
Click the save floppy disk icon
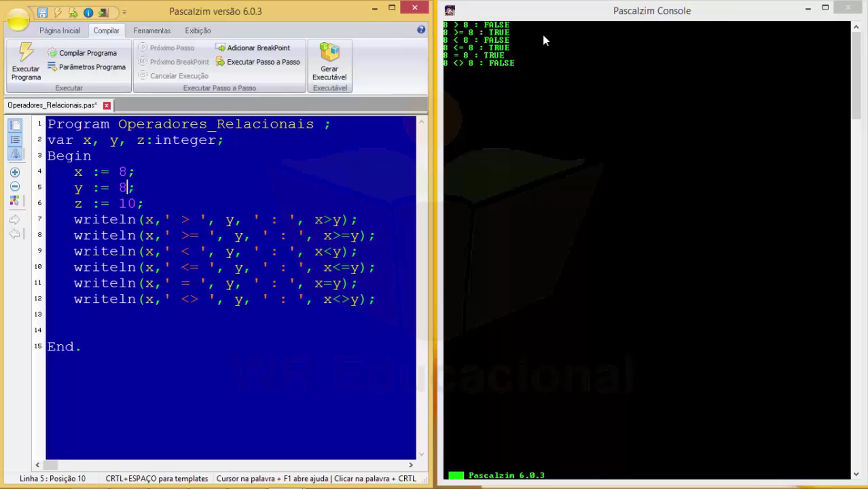click(x=42, y=13)
